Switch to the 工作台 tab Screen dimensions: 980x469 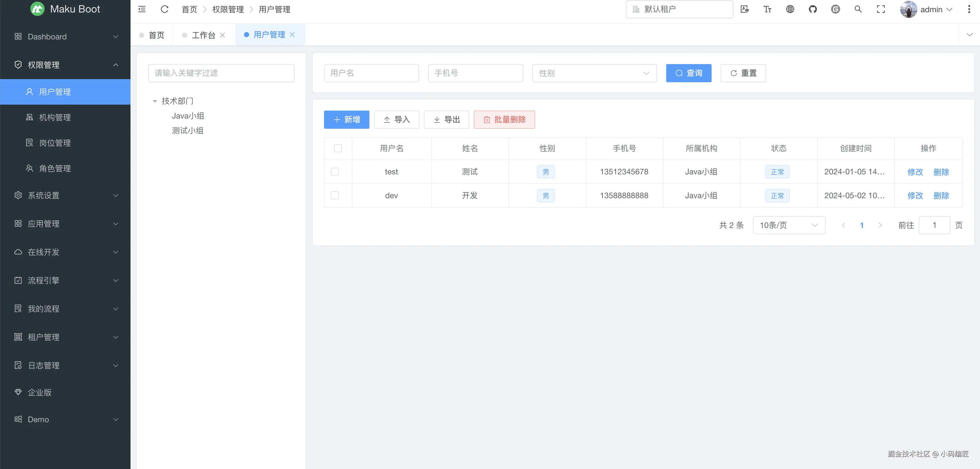(x=203, y=35)
